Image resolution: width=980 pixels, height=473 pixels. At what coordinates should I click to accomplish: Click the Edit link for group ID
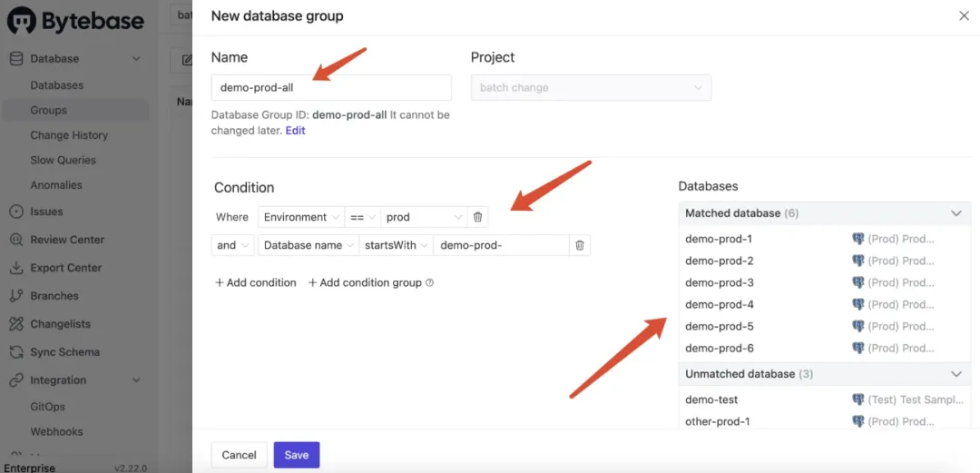pos(296,131)
